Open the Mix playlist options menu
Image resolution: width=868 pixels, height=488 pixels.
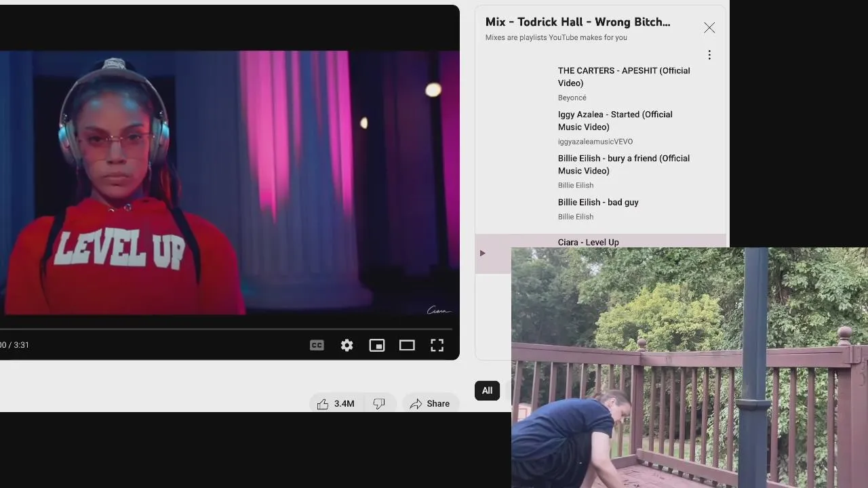point(709,55)
